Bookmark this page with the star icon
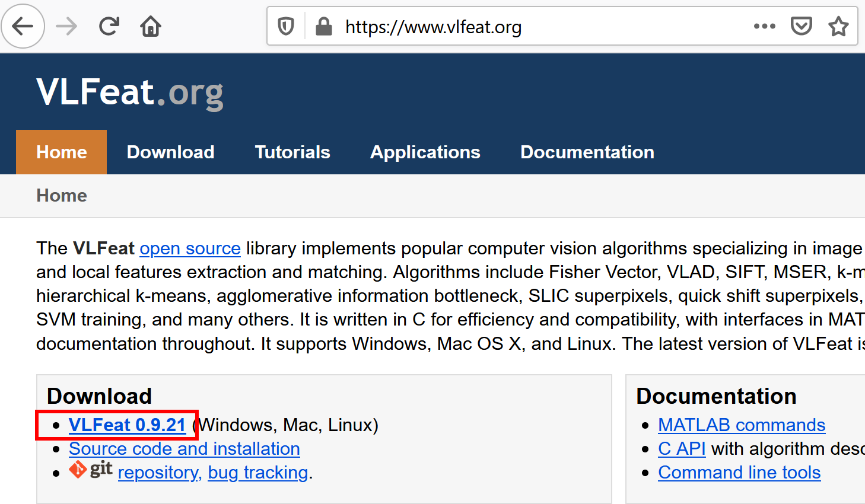865x504 pixels. tap(838, 26)
